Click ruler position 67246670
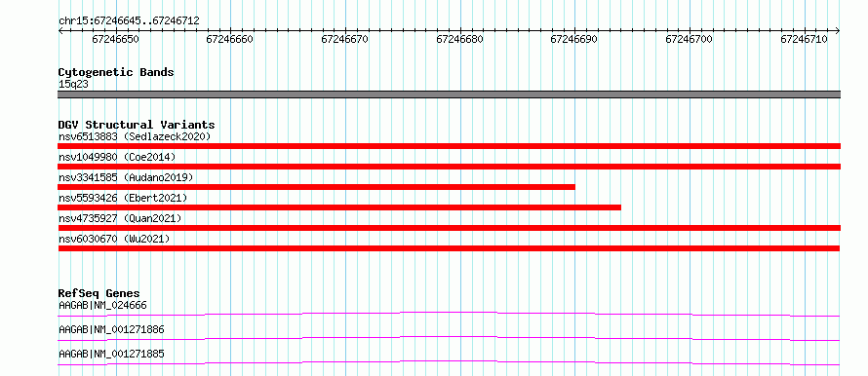The height and width of the screenshot is (376, 868). coord(345,39)
